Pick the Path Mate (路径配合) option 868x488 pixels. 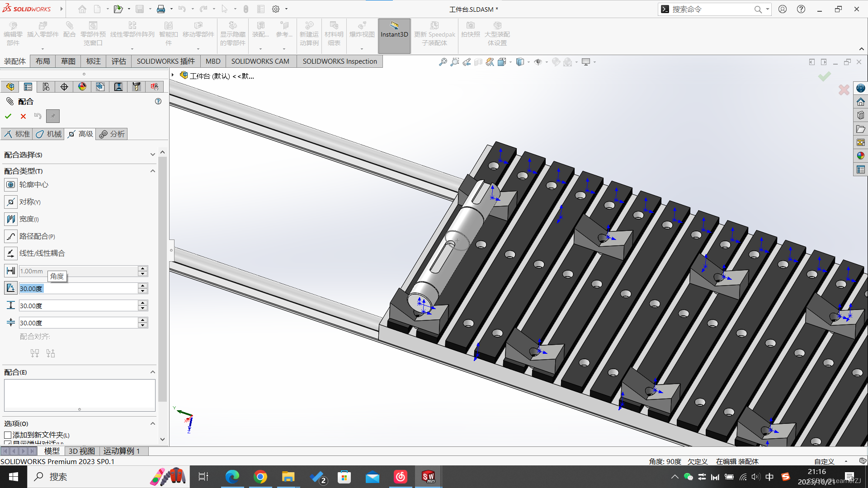coord(11,236)
